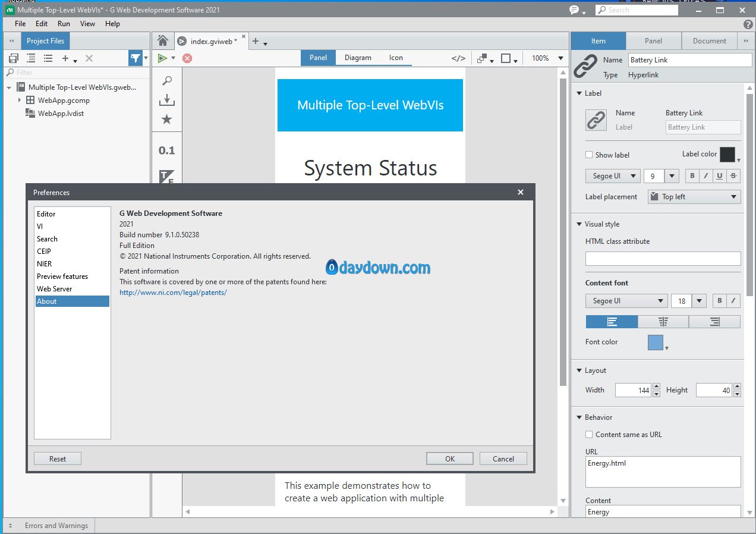The width and height of the screenshot is (756, 534).
Task: Click the download-arrow palette icon
Action: (167, 100)
